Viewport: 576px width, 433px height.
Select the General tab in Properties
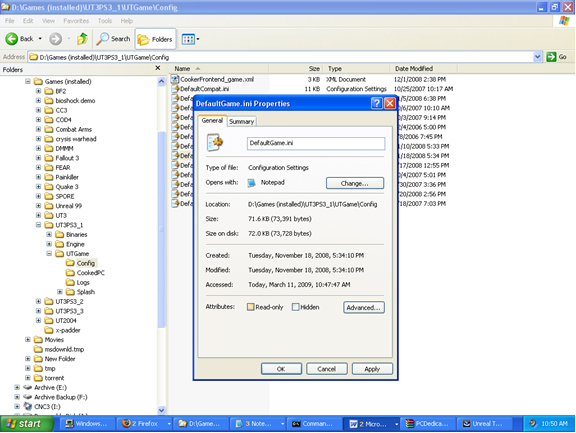212,120
